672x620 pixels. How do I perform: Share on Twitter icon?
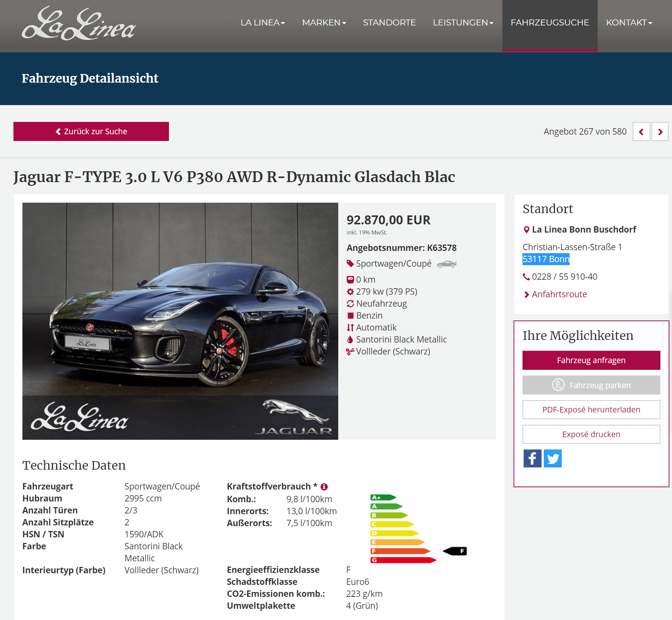point(552,458)
